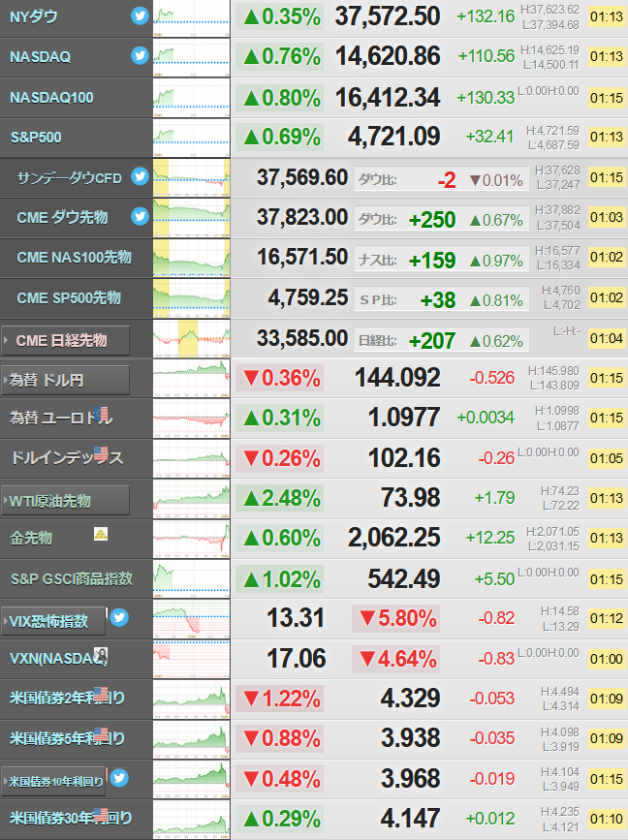Screen dimensions: 628x840
Task: Click the +0.0034 change on ユーロドル
Action: pos(486,418)
